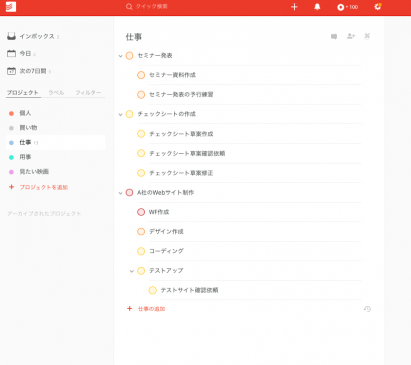
Task: Complete the セミナー発表 task checkbox
Action: pyautogui.click(x=129, y=56)
